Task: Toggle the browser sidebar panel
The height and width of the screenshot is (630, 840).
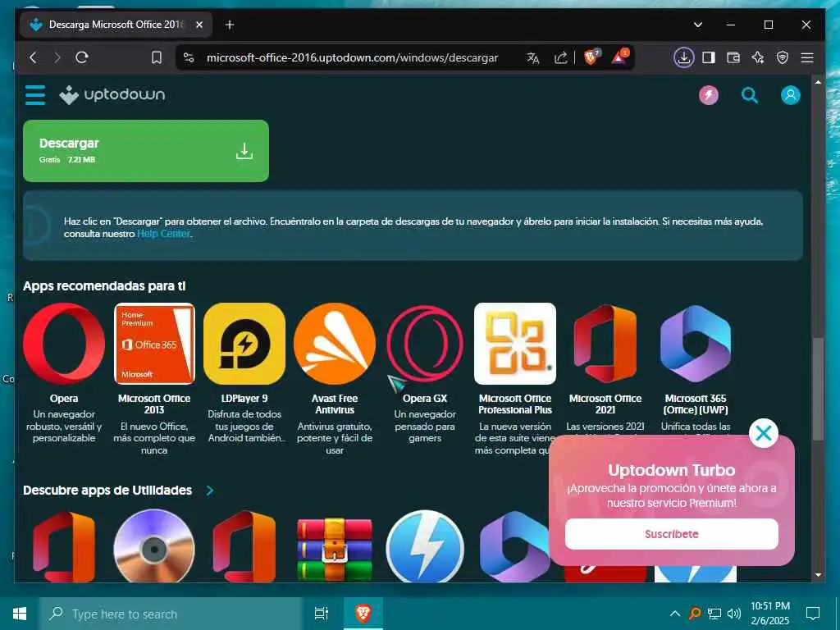Action: (708, 57)
